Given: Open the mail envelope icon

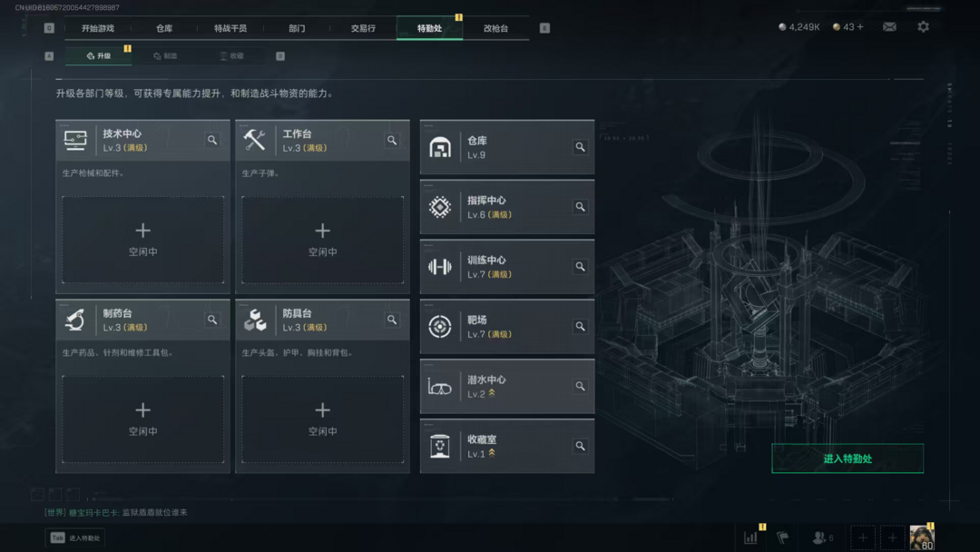Looking at the screenshot, I should click(x=888, y=27).
